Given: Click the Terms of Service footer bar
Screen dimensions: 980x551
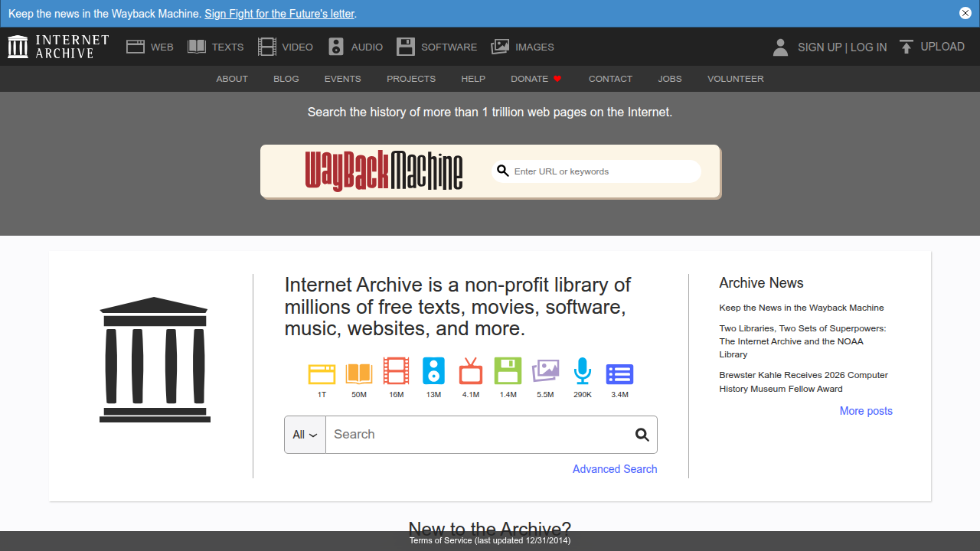Looking at the screenshot, I should pyautogui.click(x=490, y=541).
